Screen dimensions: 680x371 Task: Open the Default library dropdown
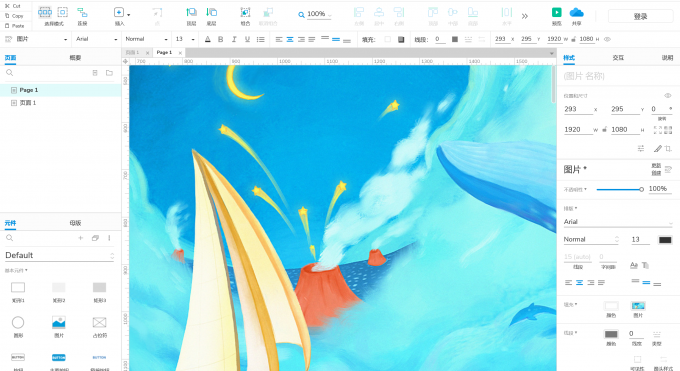(x=60, y=255)
